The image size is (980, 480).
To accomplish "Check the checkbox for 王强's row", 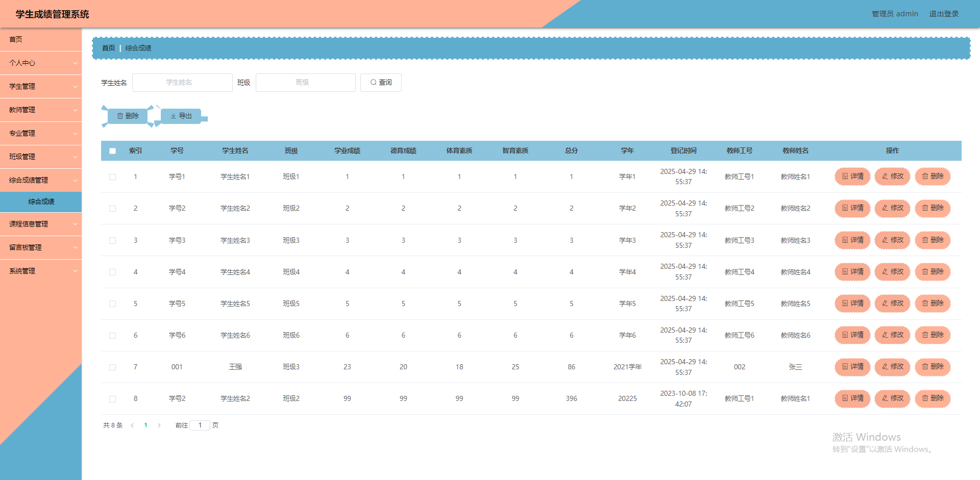I will click(x=112, y=367).
